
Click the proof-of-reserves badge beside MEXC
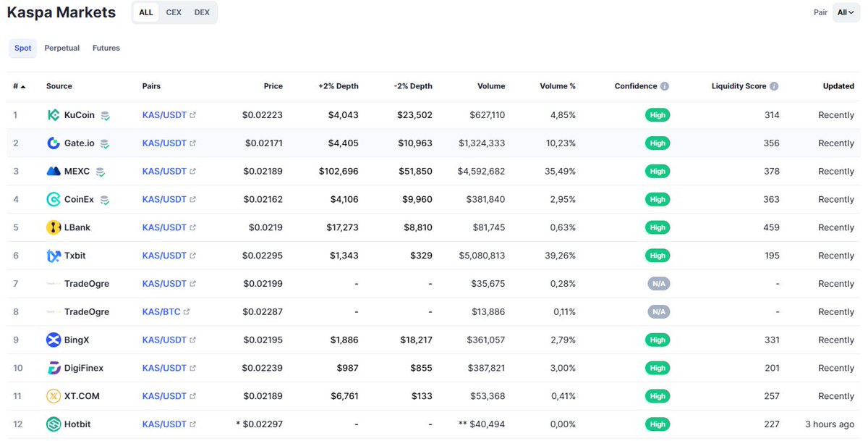(101, 172)
